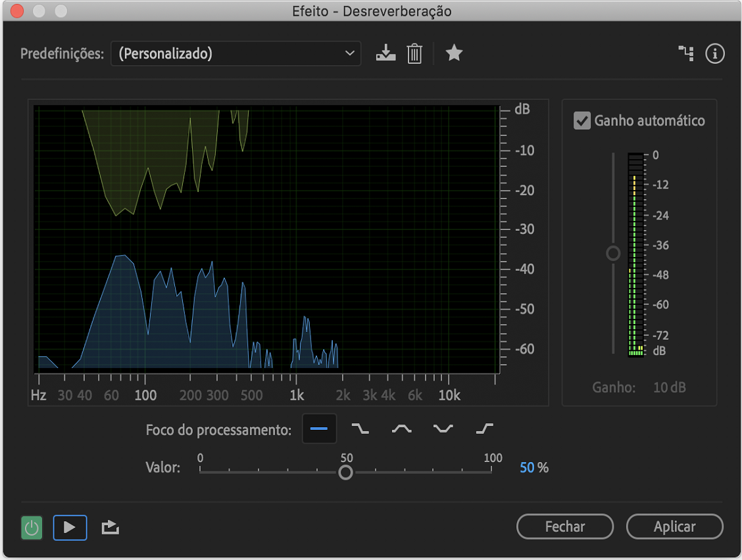Click the 50 % value field
Image resolution: width=742 pixels, height=560 pixels.
click(533, 468)
